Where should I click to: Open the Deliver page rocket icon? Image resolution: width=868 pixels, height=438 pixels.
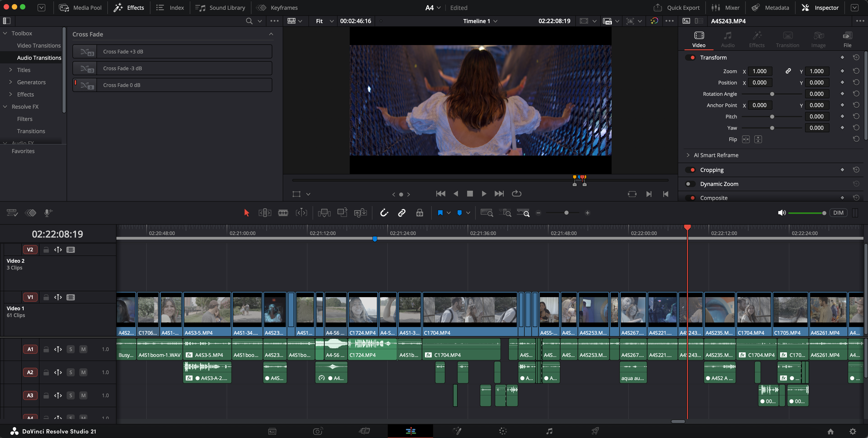pyautogui.click(x=595, y=431)
